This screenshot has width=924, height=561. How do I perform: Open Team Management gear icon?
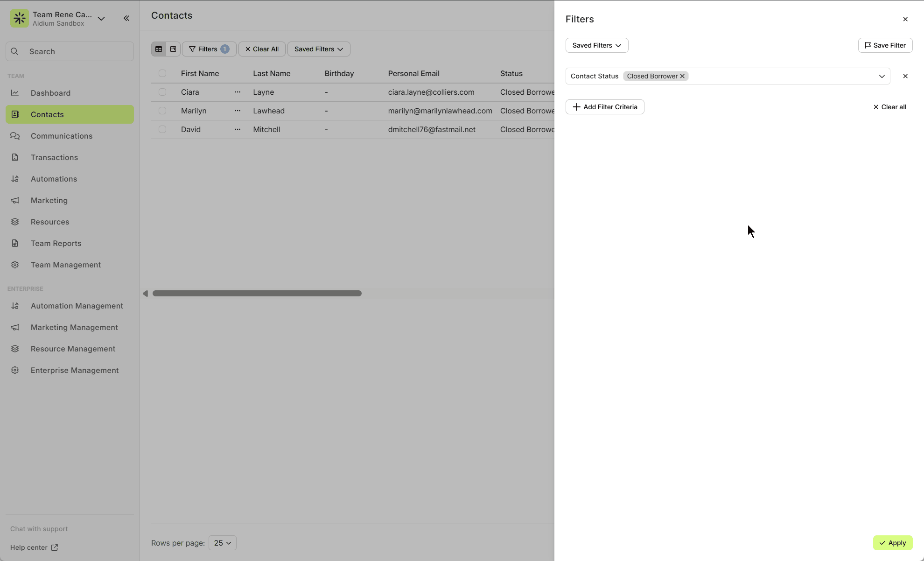(15, 265)
